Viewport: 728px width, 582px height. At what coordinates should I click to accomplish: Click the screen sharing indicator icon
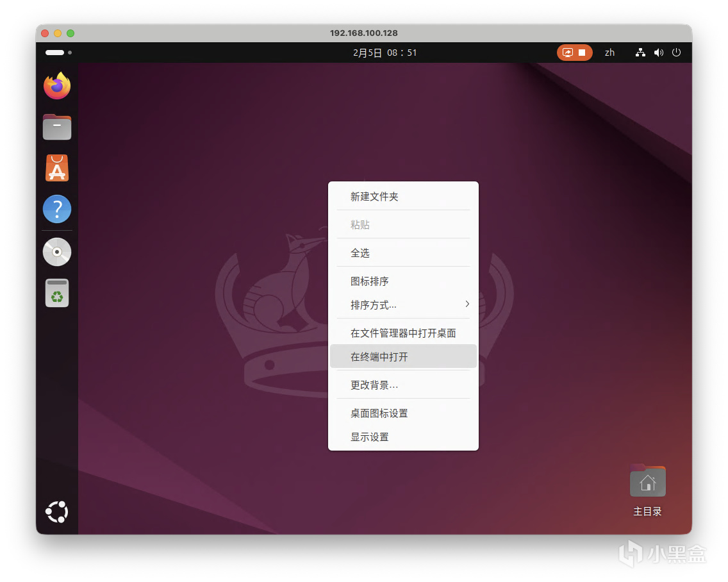tap(567, 53)
